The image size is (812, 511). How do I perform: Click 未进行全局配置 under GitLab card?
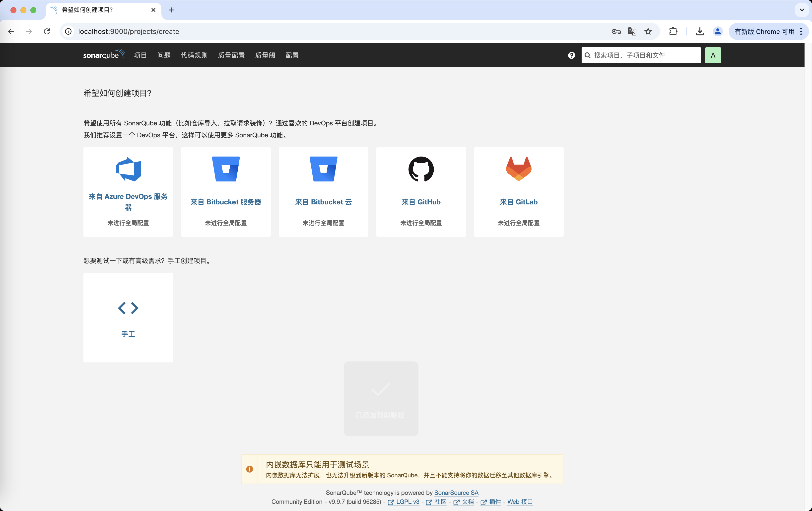pos(519,223)
